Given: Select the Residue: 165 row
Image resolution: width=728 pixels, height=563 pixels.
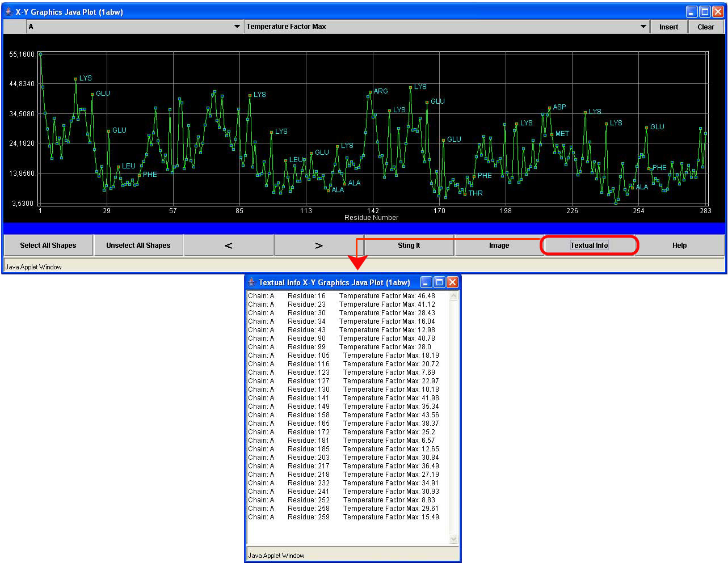Looking at the screenshot, I should pyautogui.click(x=344, y=424).
